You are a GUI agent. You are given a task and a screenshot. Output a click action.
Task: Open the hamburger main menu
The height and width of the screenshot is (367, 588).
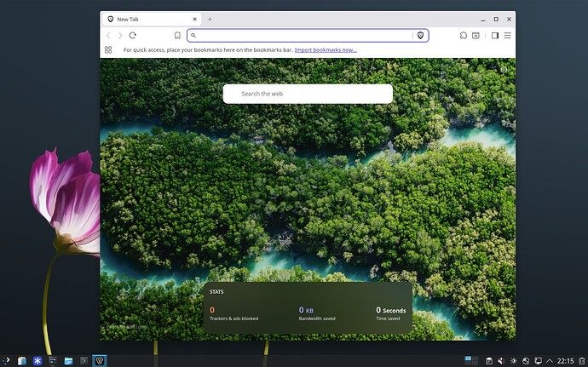(507, 35)
